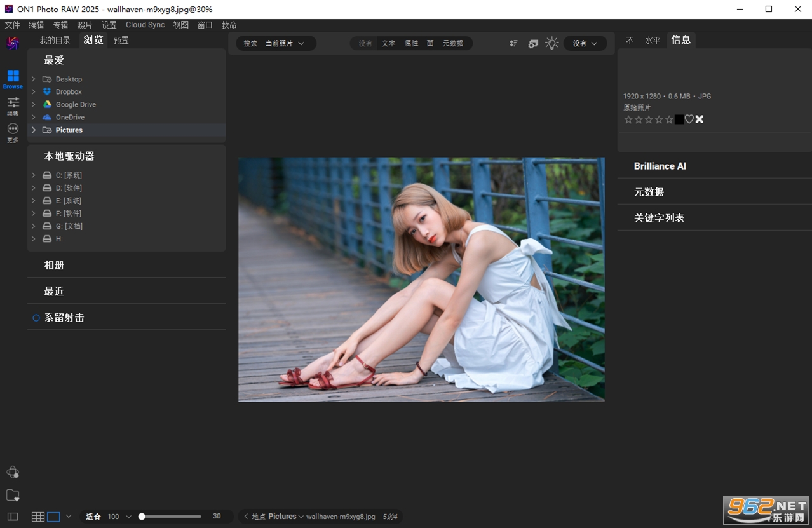Switch to grid thumbnail view
812x528 pixels.
click(38, 517)
